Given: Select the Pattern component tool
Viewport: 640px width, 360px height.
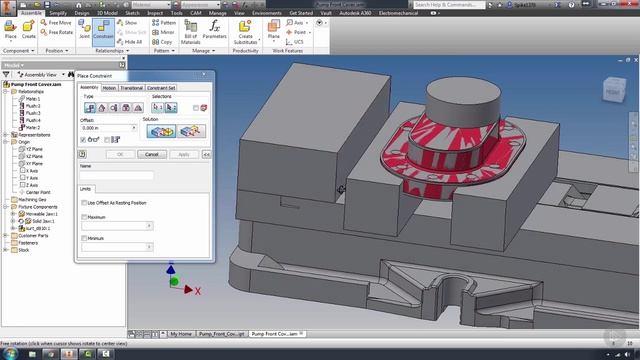Looking at the screenshot, I should tap(164, 23).
